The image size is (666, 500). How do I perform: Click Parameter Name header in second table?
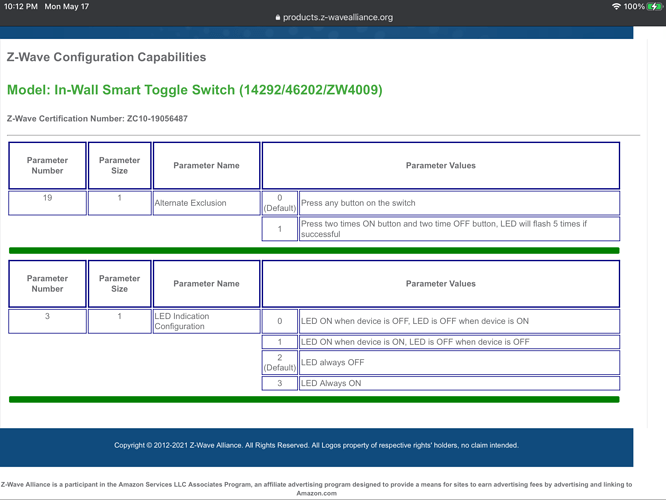tap(206, 283)
